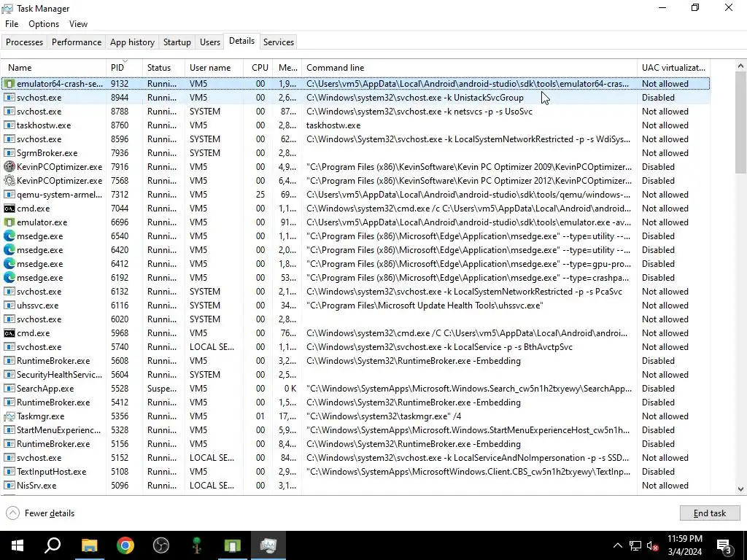Switch to the App history tab
The image size is (747, 560).
pos(133,42)
